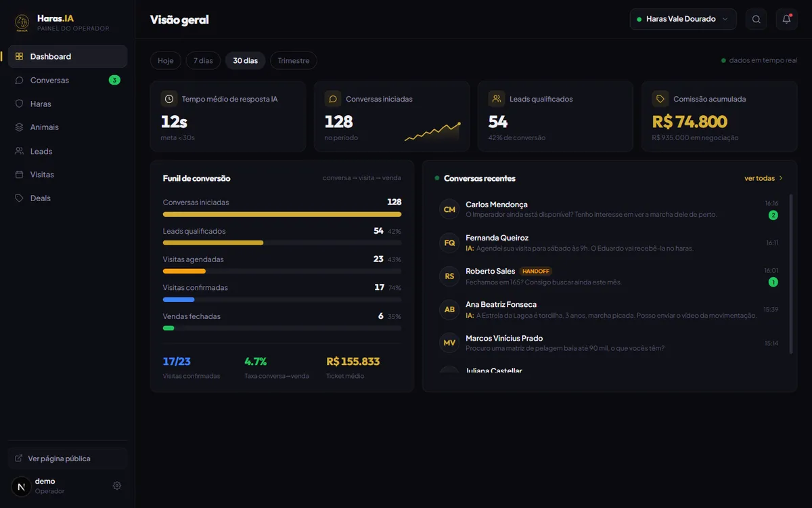The height and width of the screenshot is (508, 812).
Task: Select the Hoje period filter
Action: coord(166,61)
